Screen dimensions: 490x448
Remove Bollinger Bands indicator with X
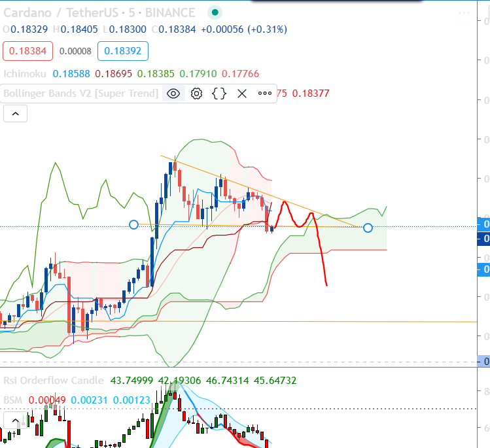pos(242,94)
